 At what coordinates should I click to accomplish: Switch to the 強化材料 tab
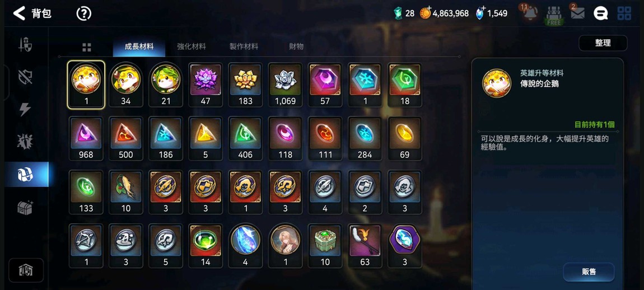(x=192, y=46)
